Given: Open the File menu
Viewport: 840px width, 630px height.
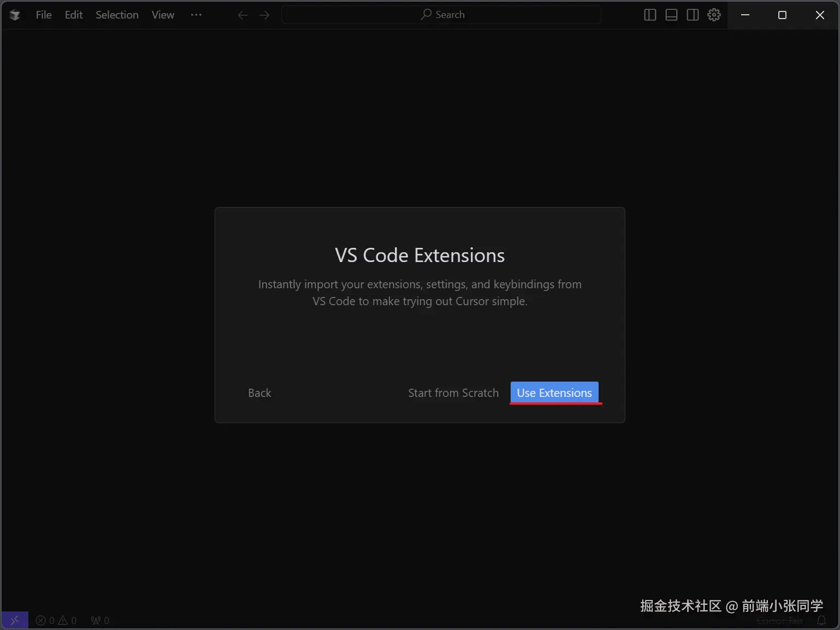Looking at the screenshot, I should (x=44, y=15).
